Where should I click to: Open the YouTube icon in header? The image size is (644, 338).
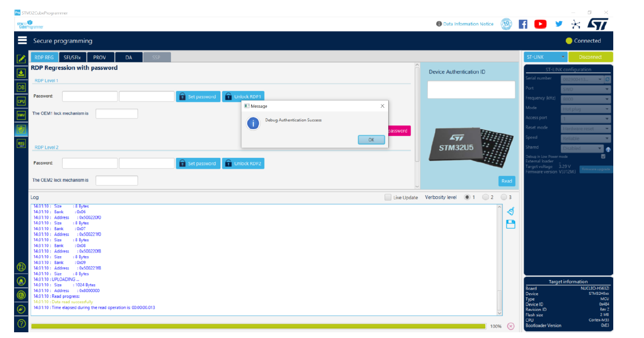pos(540,24)
